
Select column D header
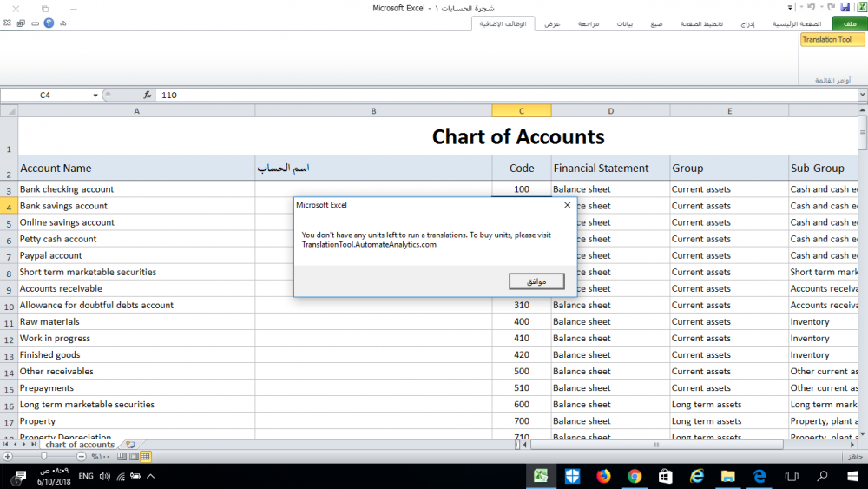pos(610,111)
